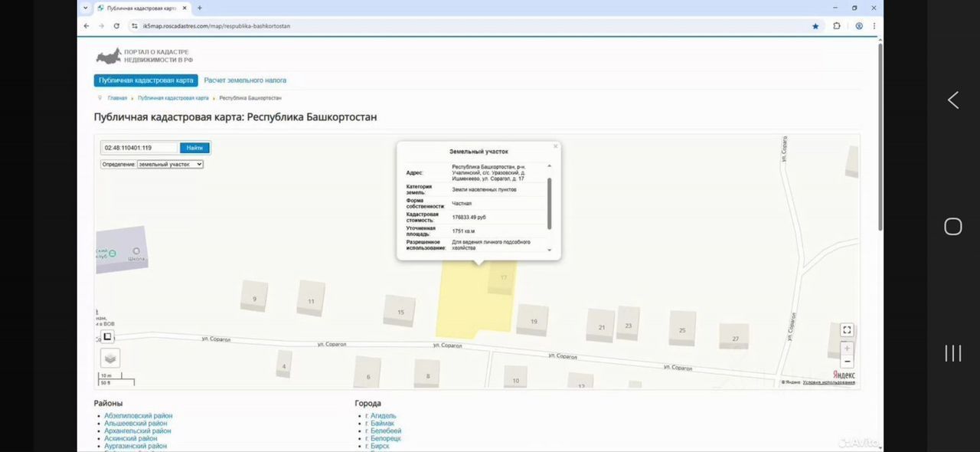Click the square map tool icon above layers
The height and width of the screenshot is (452, 980).
pyautogui.click(x=108, y=336)
